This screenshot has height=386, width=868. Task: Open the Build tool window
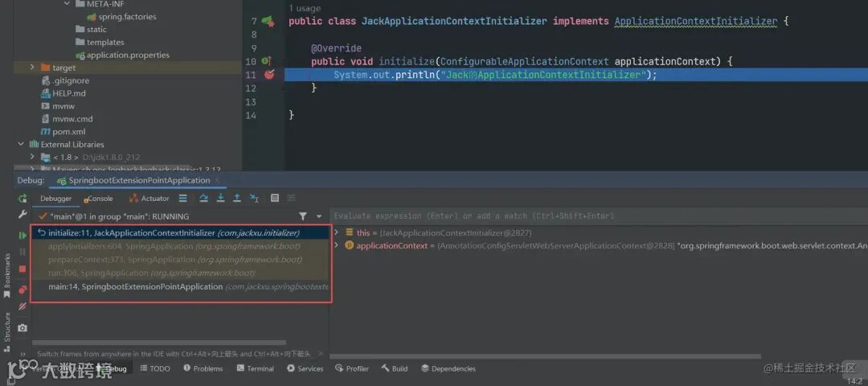[395, 369]
